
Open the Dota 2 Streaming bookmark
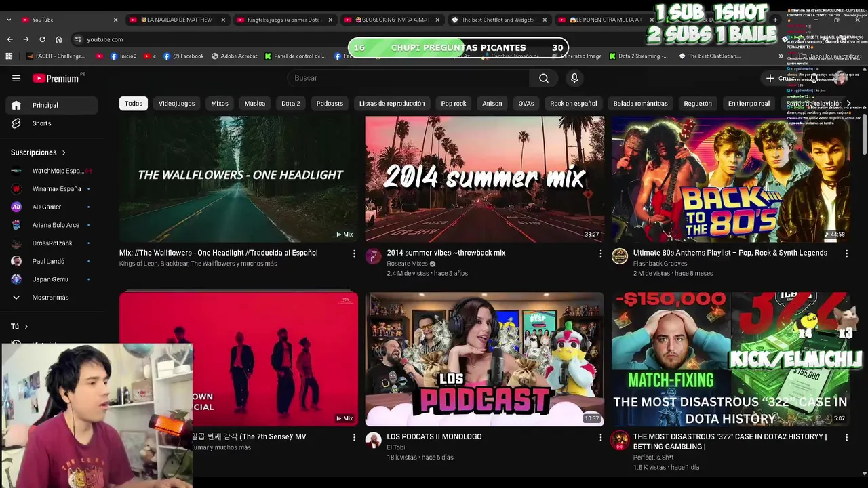638,56
